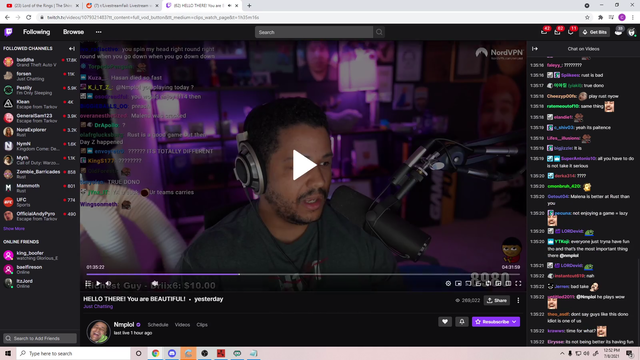Open GeneralSam123's channel in followed list

(40, 118)
